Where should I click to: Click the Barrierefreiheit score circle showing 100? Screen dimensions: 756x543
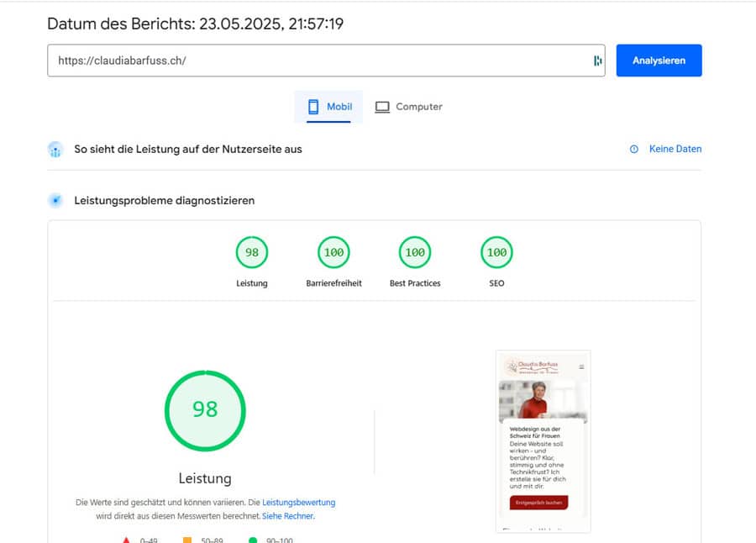click(333, 251)
